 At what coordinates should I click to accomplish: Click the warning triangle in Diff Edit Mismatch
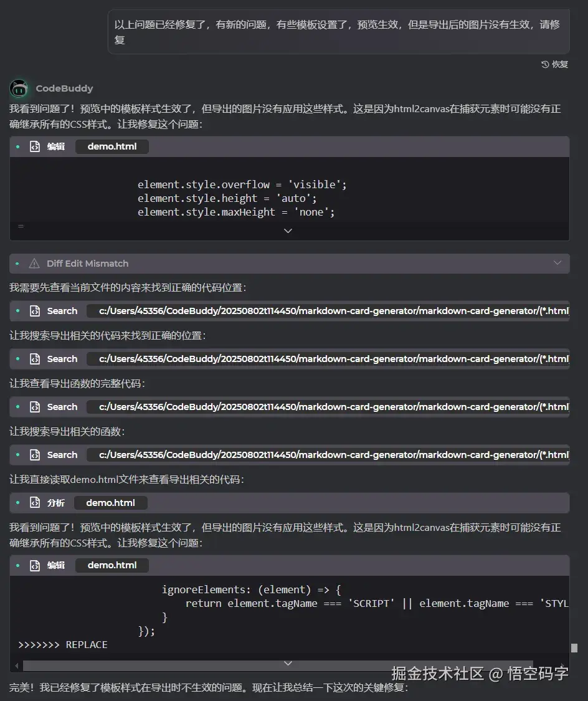(x=36, y=264)
